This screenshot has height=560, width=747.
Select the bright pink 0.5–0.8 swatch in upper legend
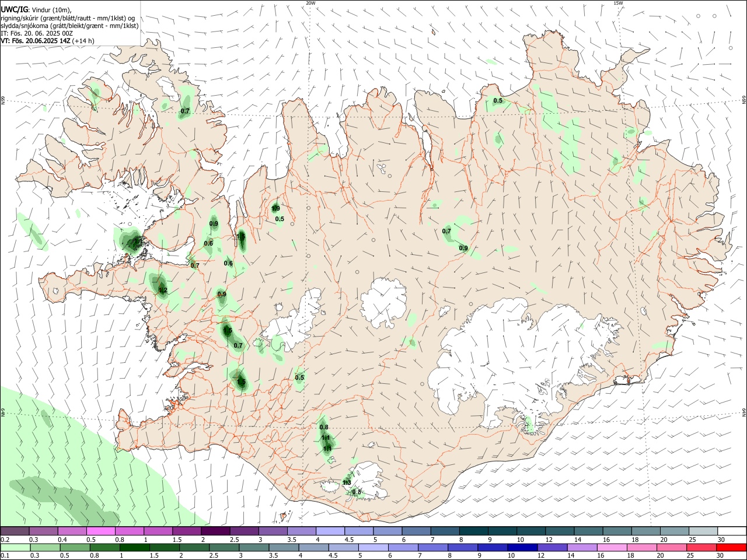[x=101, y=531]
